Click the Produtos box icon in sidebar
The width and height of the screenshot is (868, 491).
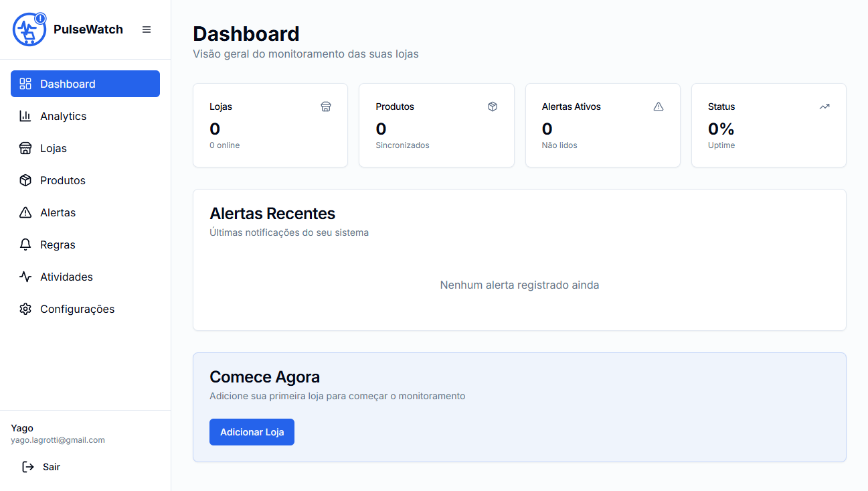pyautogui.click(x=25, y=180)
